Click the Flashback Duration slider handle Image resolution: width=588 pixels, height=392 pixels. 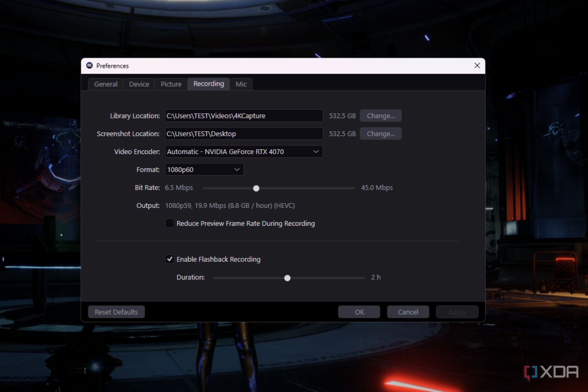287,278
